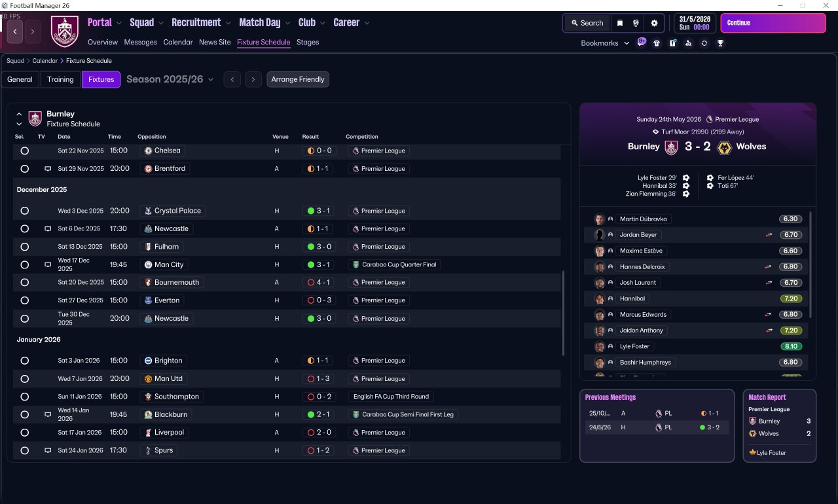Screen dimensions: 838x504
Task: Click the player ratings list scrollbar
Action: click(811, 264)
